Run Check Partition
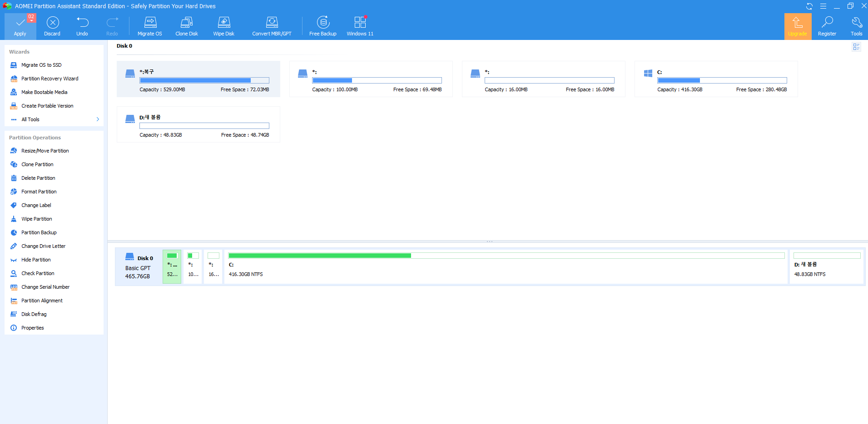Screen dimensions: 868x424 pyautogui.click(x=38, y=273)
